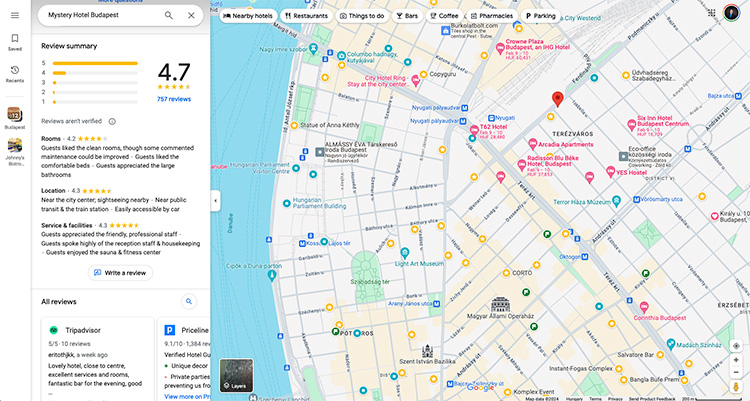Clear the search with the X icon
Screen dimensions: 750x401
(191, 15)
